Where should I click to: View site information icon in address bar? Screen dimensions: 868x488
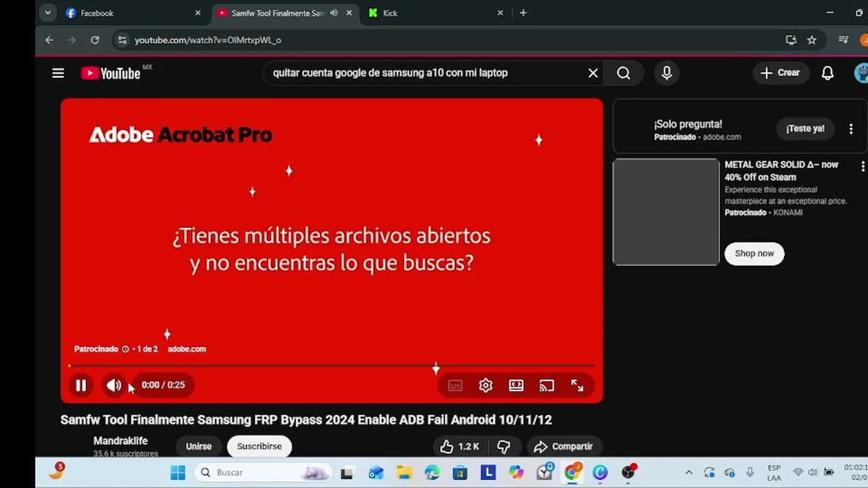coord(122,40)
